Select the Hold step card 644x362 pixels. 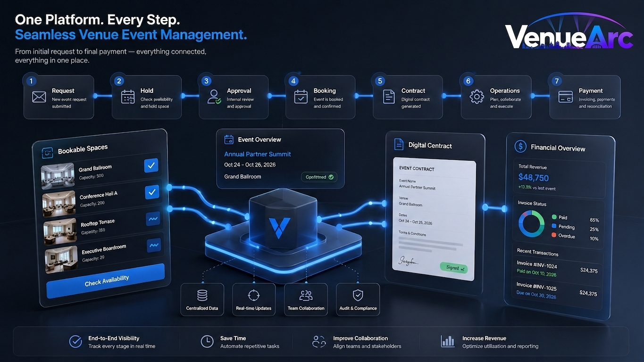coord(147,97)
